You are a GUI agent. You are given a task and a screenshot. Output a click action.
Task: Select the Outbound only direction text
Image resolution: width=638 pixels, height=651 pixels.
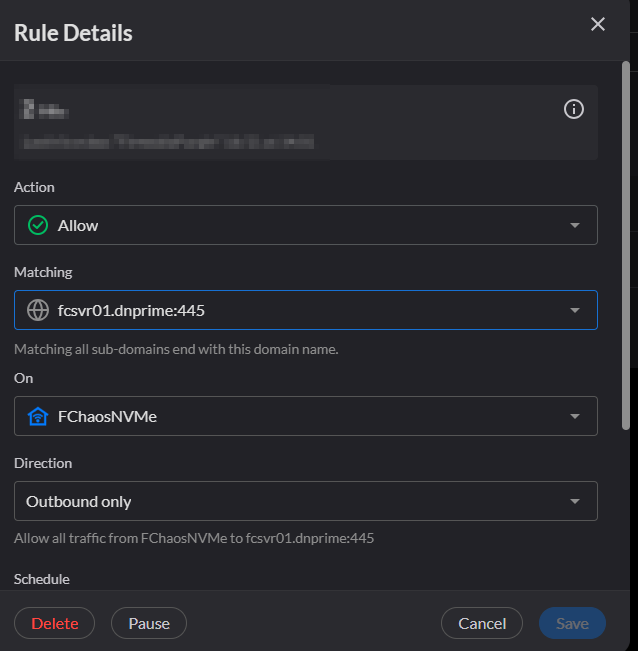(x=78, y=501)
